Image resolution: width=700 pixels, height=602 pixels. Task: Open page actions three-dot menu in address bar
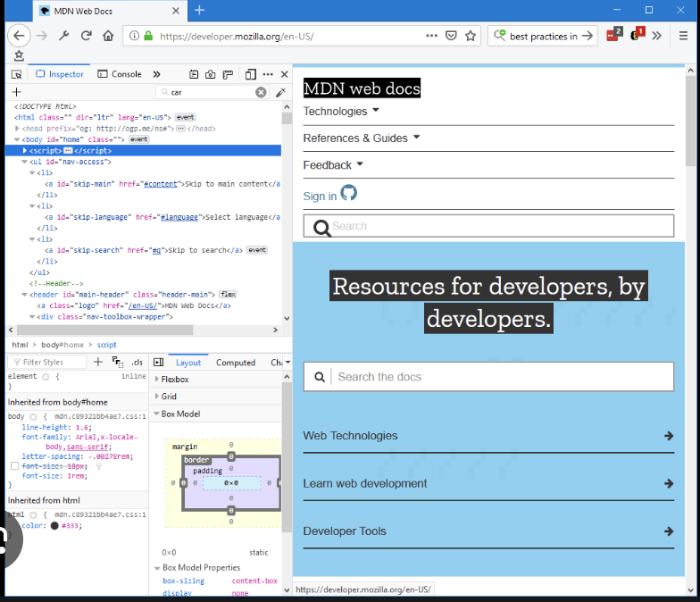pyautogui.click(x=432, y=36)
